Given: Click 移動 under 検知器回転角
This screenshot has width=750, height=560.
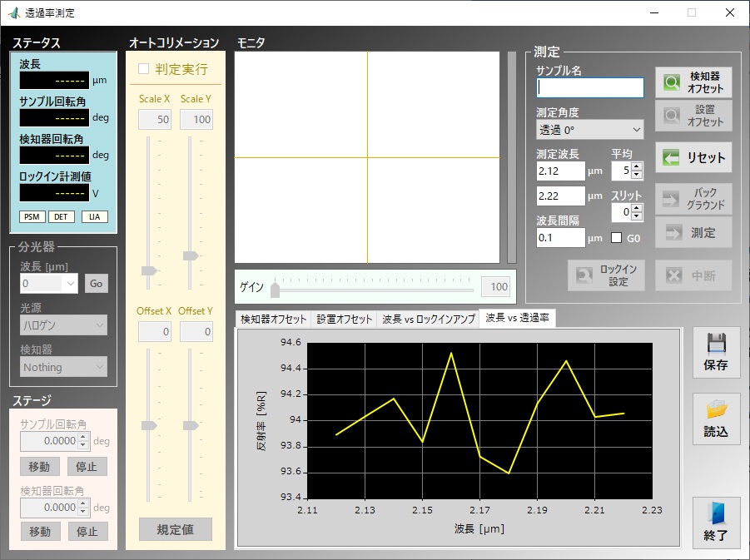Looking at the screenshot, I should [x=40, y=532].
